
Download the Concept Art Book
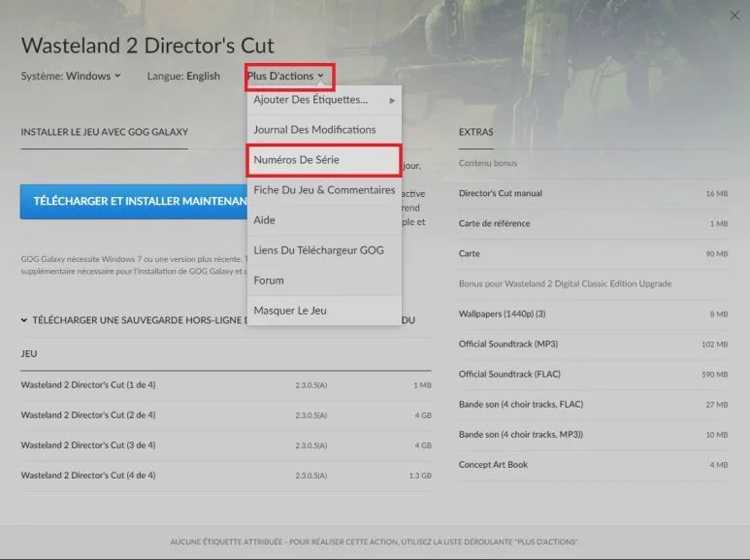pos(494,465)
